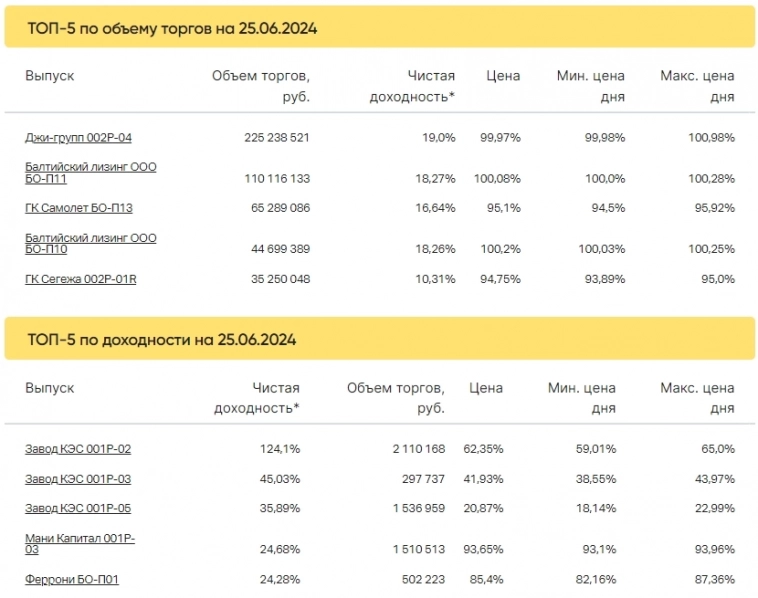758x598 pixels.
Task: Open the Завод КЭС 001Р-02 link
Action: click(x=78, y=450)
